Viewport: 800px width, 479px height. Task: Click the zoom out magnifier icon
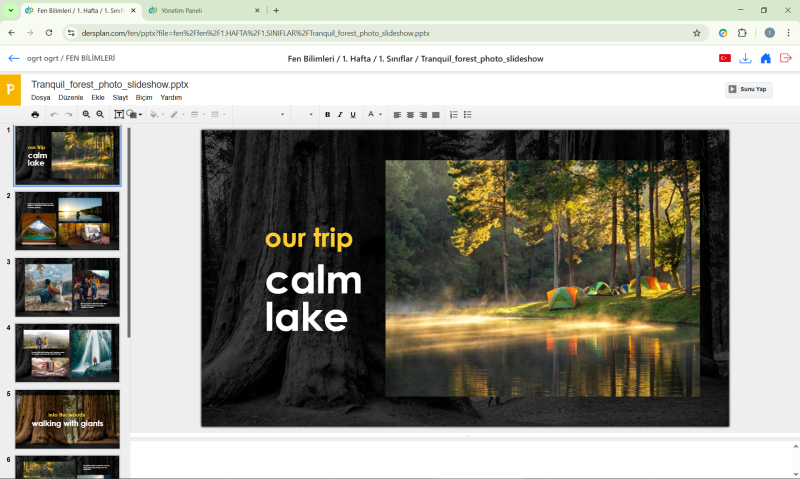click(x=100, y=115)
